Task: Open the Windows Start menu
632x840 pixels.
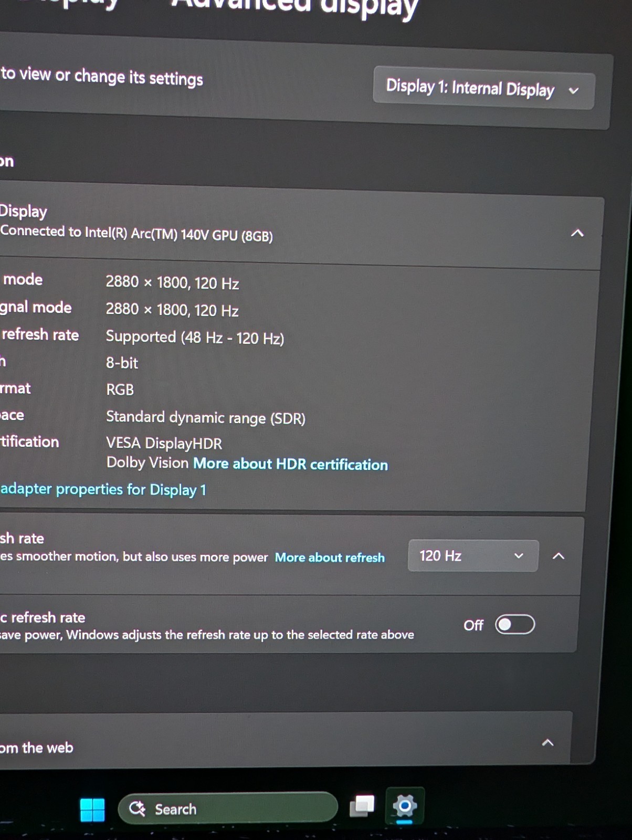Action: click(92, 809)
